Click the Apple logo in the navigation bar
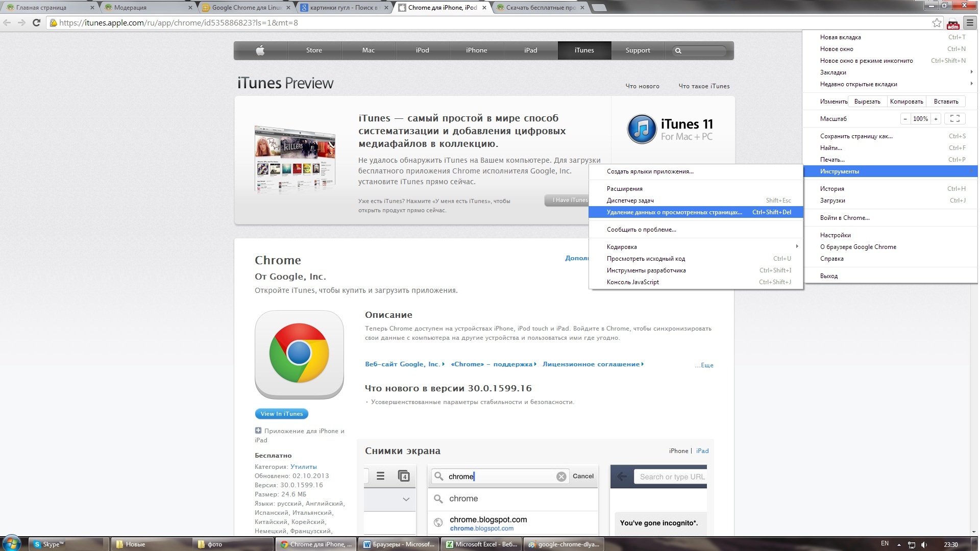This screenshot has width=980, height=551. click(x=260, y=50)
